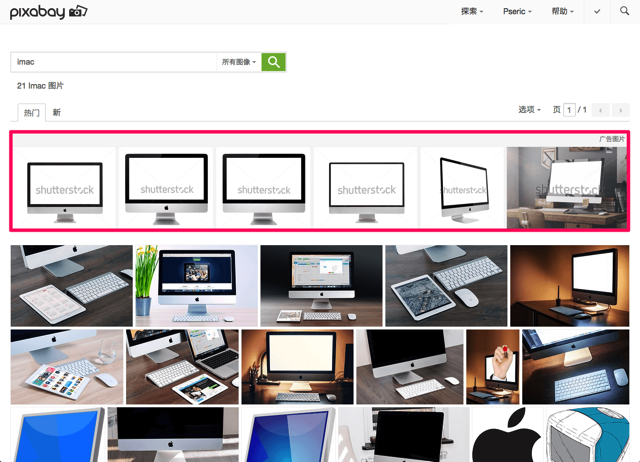The height and width of the screenshot is (462, 640).
Task: Open iMac by white chair photo
Action: 404,435
